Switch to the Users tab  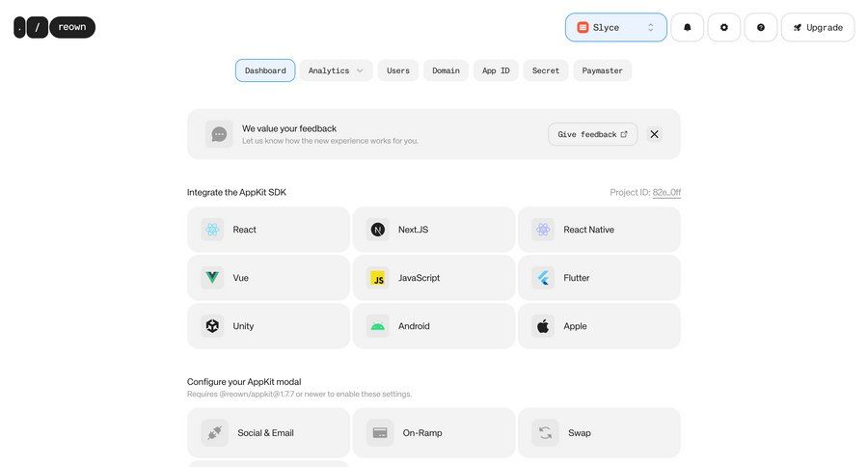tap(398, 70)
